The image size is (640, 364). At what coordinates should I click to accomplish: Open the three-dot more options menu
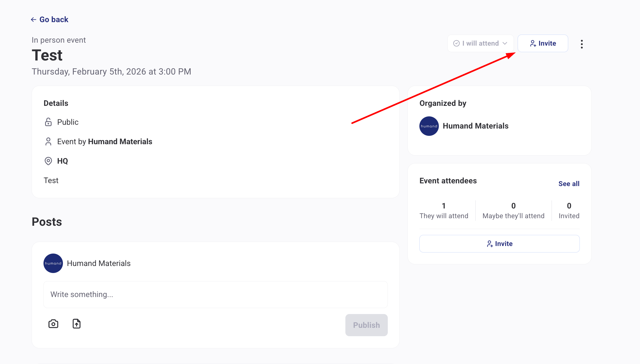(x=582, y=44)
